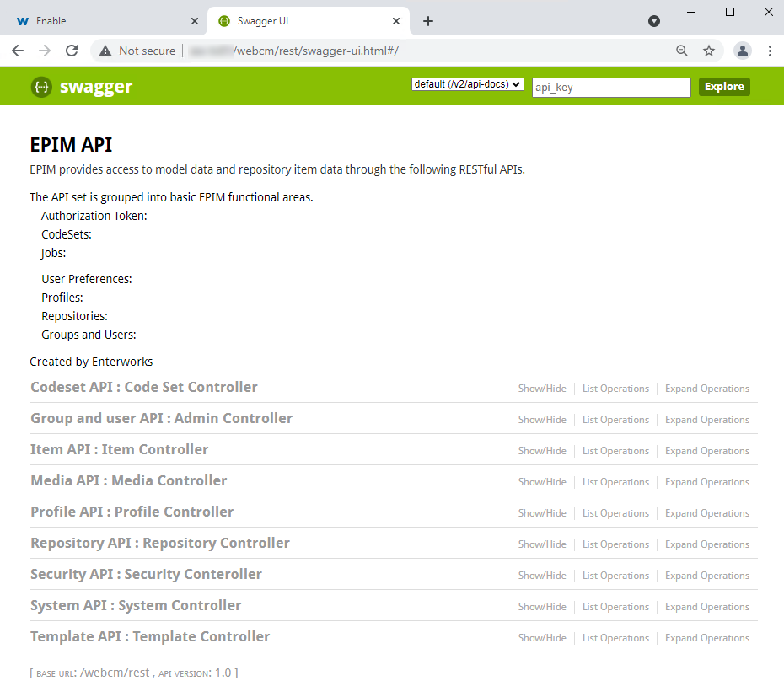Expand Operations for the Template Controller

pos(706,638)
